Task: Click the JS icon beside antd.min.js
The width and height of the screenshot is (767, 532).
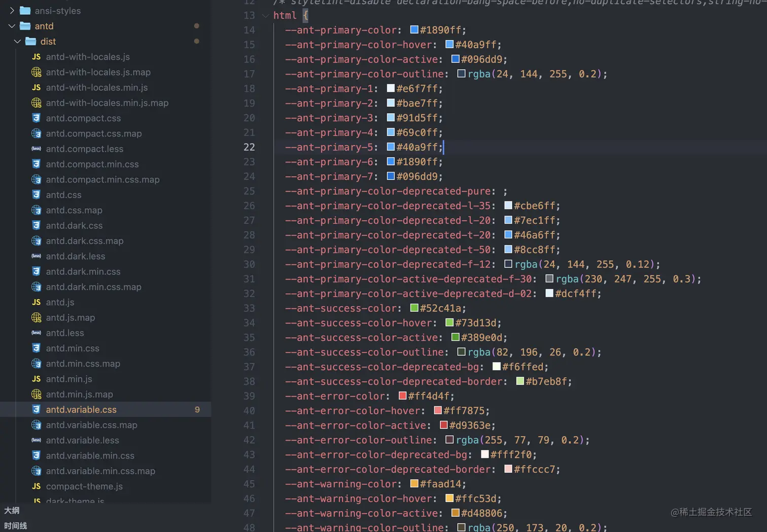Action: point(36,379)
